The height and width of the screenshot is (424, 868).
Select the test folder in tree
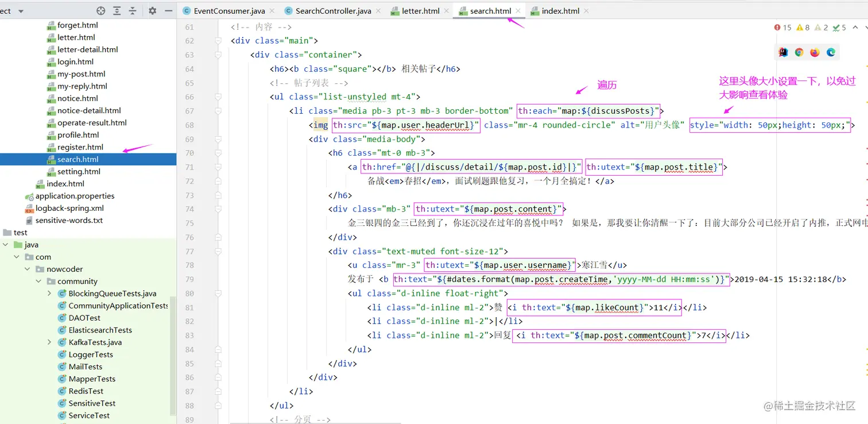(x=20, y=233)
